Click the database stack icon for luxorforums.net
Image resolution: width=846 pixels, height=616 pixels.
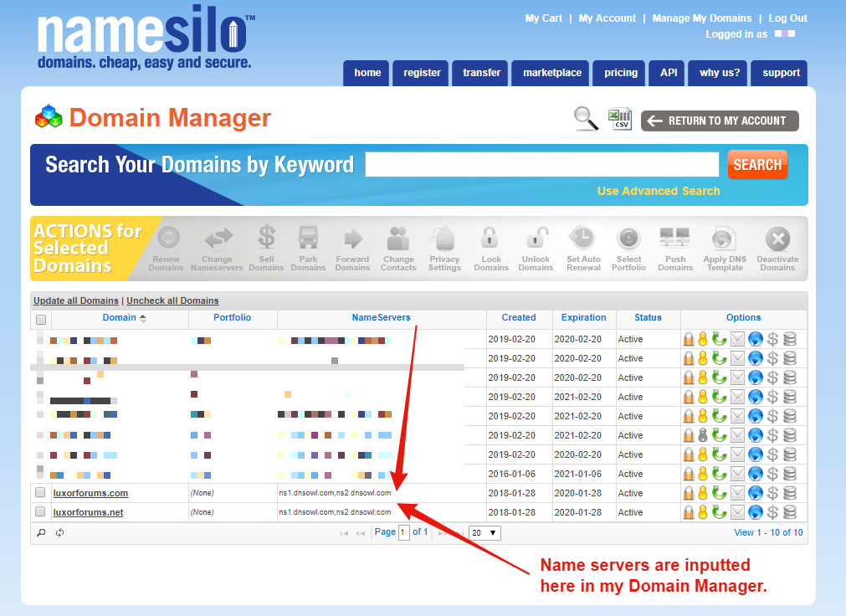pos(790,512)
